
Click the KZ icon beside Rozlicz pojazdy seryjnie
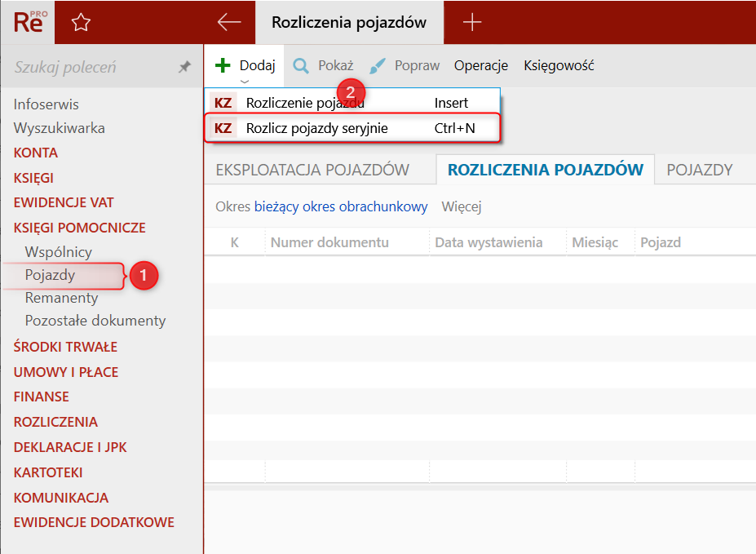point(223,128)
